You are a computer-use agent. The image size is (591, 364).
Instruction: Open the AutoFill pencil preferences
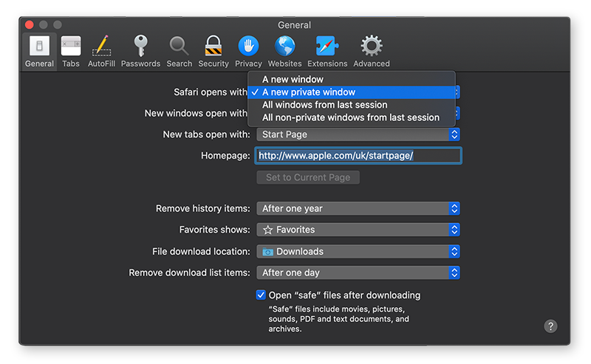[x=101, y=52]
